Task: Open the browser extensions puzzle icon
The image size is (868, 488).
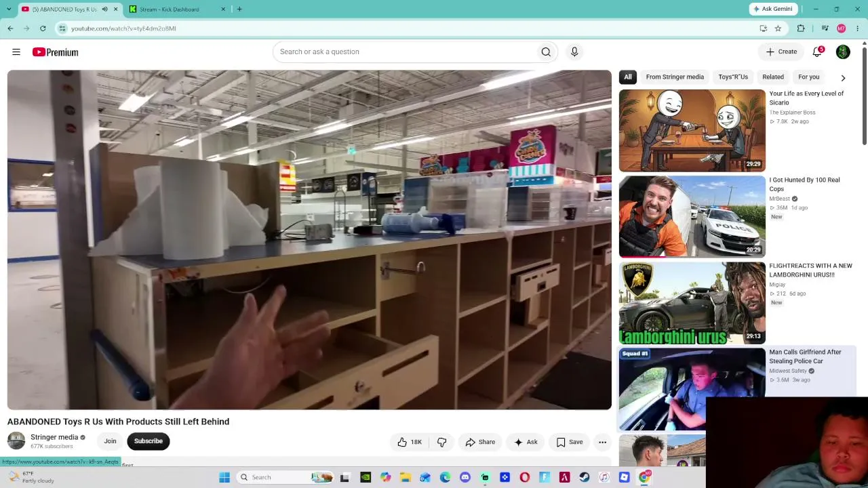Action: 801,28
